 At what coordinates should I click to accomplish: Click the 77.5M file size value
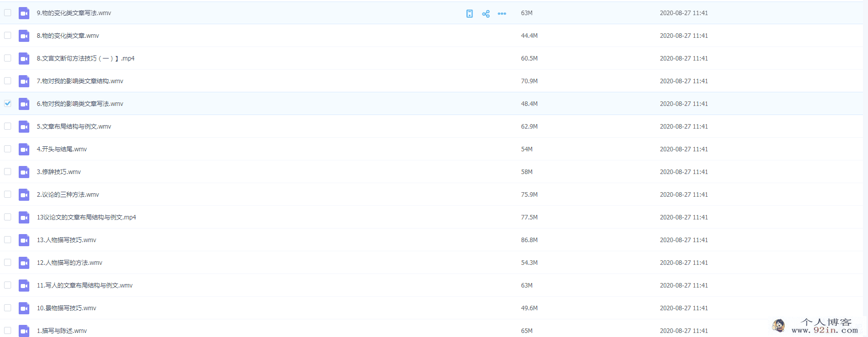(529, 217)
